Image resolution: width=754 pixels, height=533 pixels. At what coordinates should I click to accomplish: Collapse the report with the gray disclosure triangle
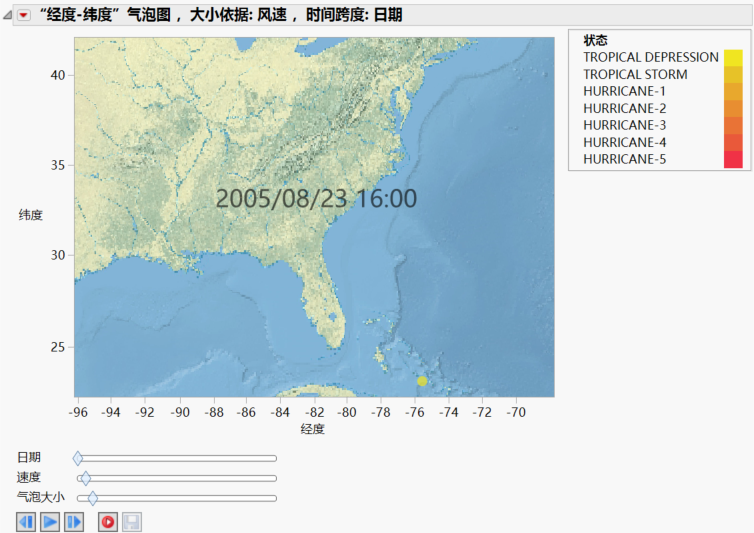(8, 14)
